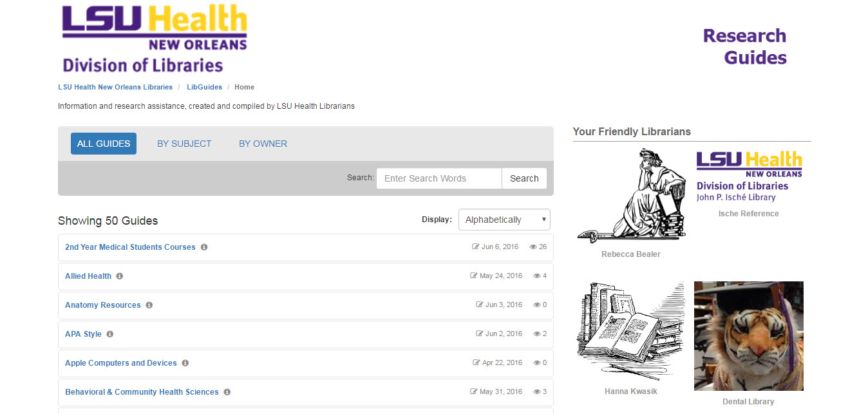The height and width of the screenshot is (414, 868).
Task: Click the info icon next to APA Style
Action: tap(109, 334)
